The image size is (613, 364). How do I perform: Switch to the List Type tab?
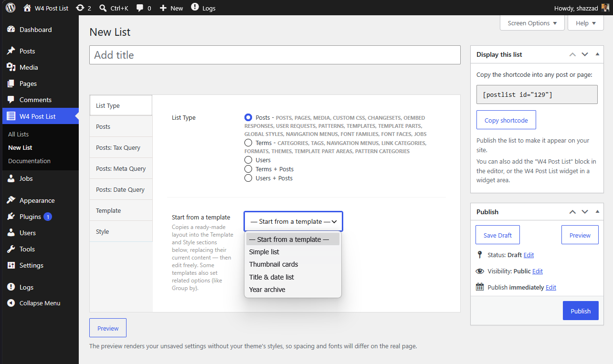click(x=121, y=105)
